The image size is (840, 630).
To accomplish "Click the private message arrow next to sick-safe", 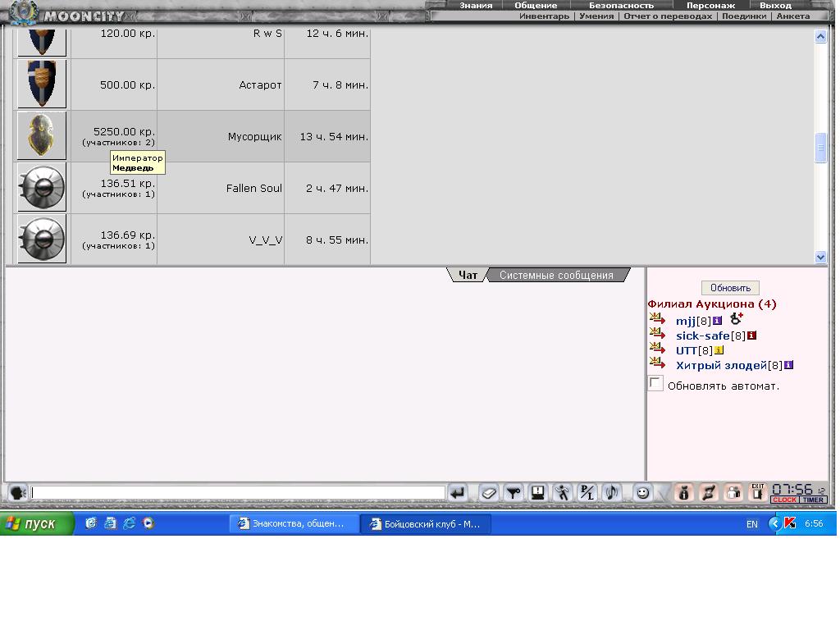I will pos(657,334).
